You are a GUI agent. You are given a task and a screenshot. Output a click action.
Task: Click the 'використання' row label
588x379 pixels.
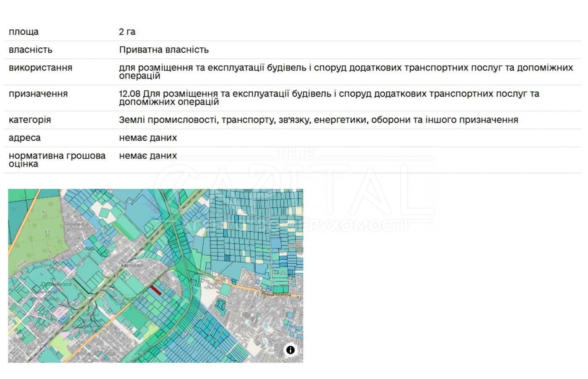pos(40,68)
